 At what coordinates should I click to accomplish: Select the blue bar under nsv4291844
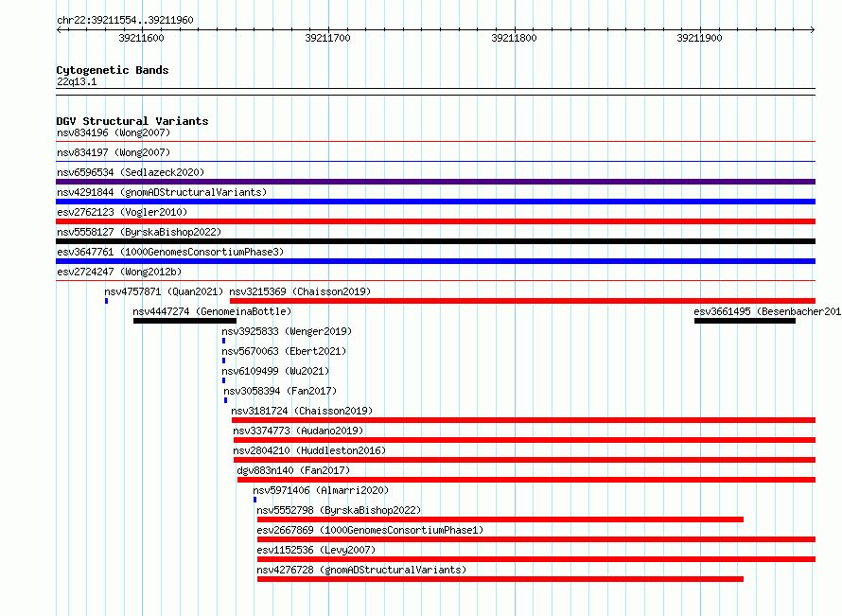pos(435,202)
